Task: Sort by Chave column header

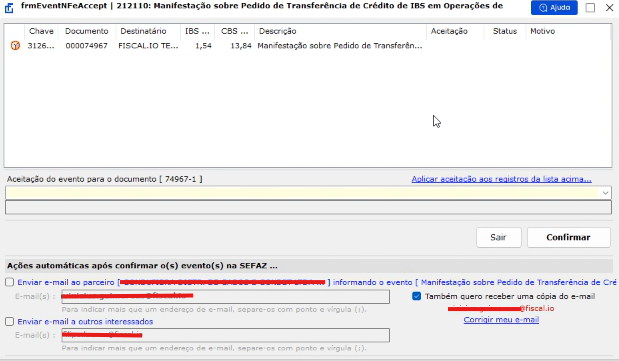Action: click(x=41, y=31)
